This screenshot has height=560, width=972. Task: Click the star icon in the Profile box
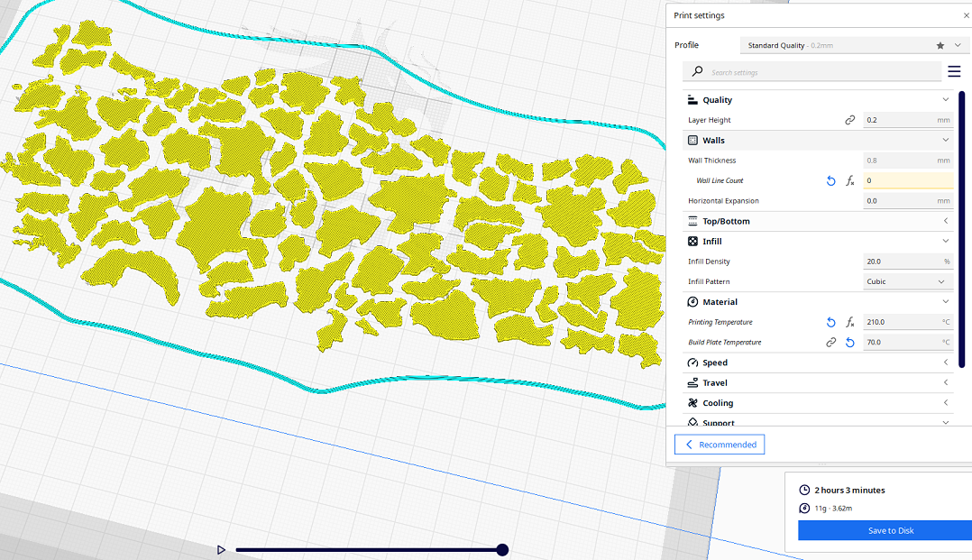tap(940, 45)
